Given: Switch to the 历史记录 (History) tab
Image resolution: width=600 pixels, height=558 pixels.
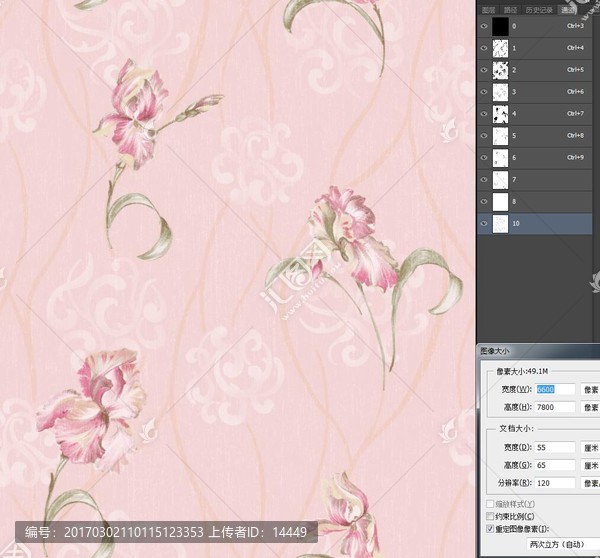Looking at the screenshot, I should click(x=539, y=10).
